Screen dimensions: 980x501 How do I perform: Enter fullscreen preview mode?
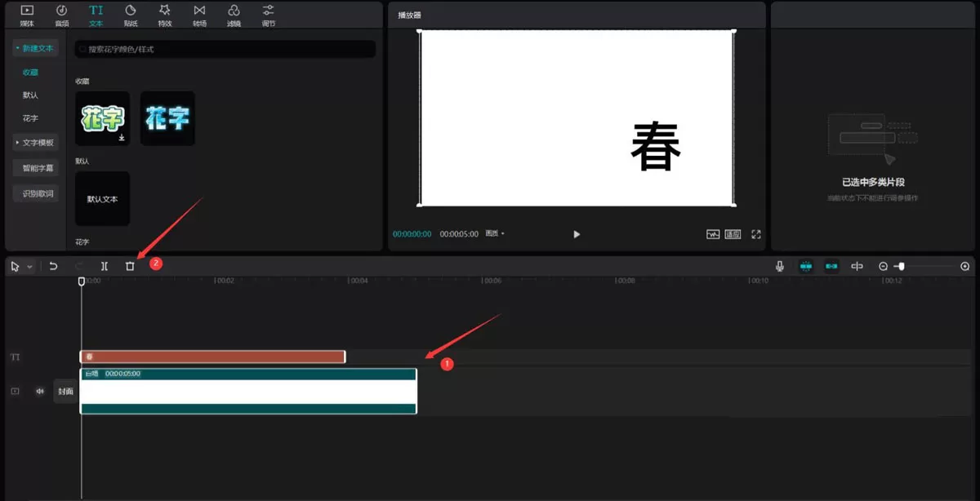coord(756,234)
